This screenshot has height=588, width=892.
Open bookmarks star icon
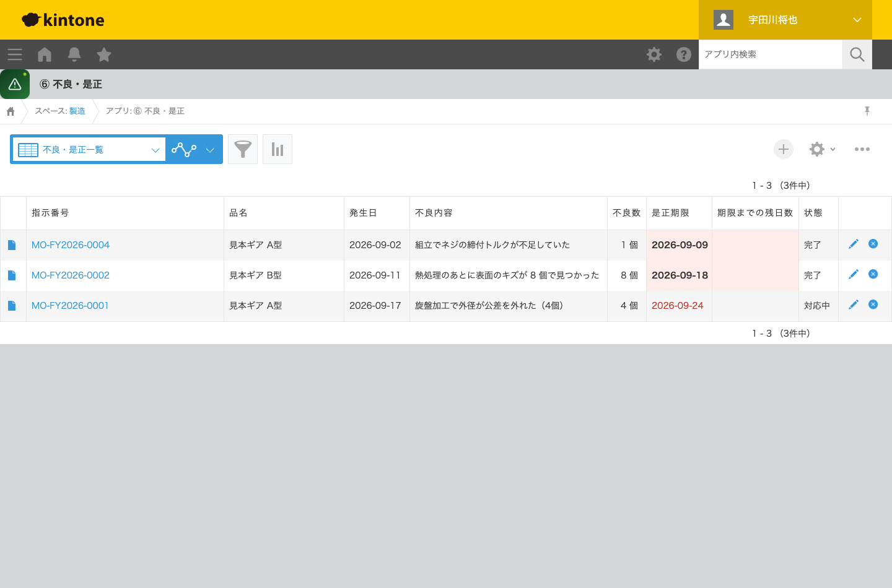coord(104,54)
